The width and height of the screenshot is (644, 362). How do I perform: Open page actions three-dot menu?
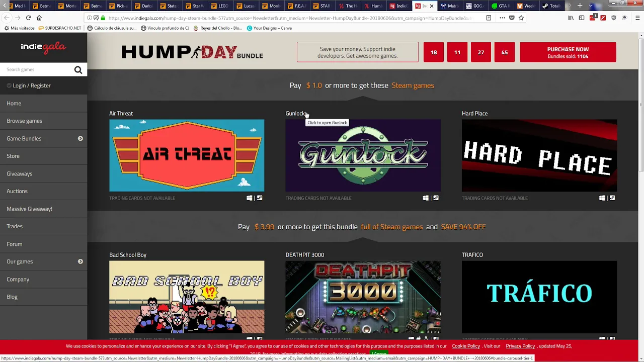(x=502, y=18)
